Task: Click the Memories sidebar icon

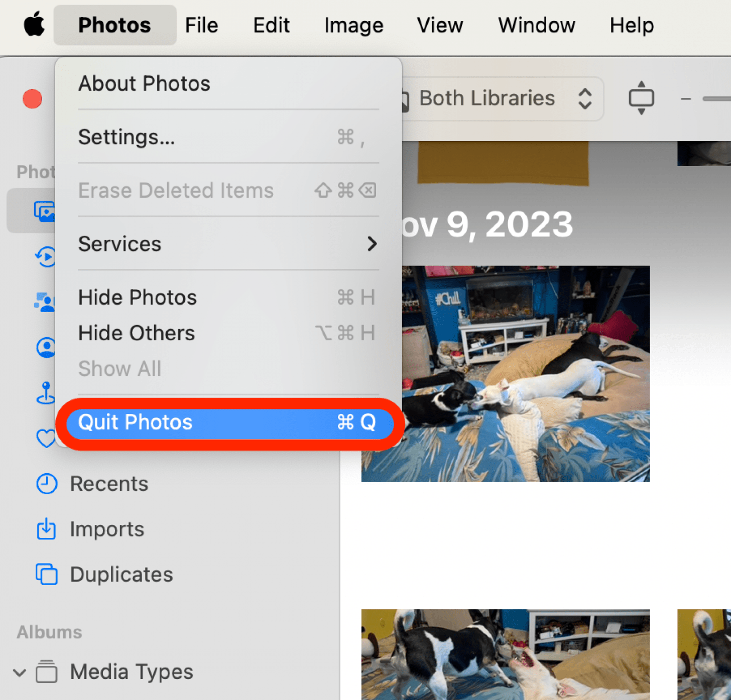Action: 46,257
